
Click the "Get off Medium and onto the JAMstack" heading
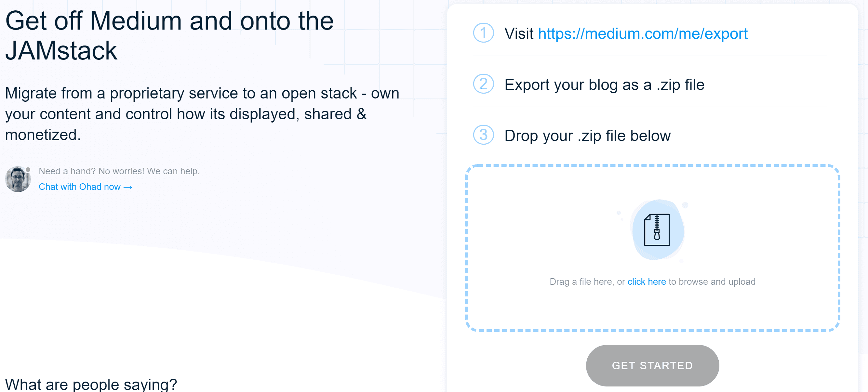169,35
